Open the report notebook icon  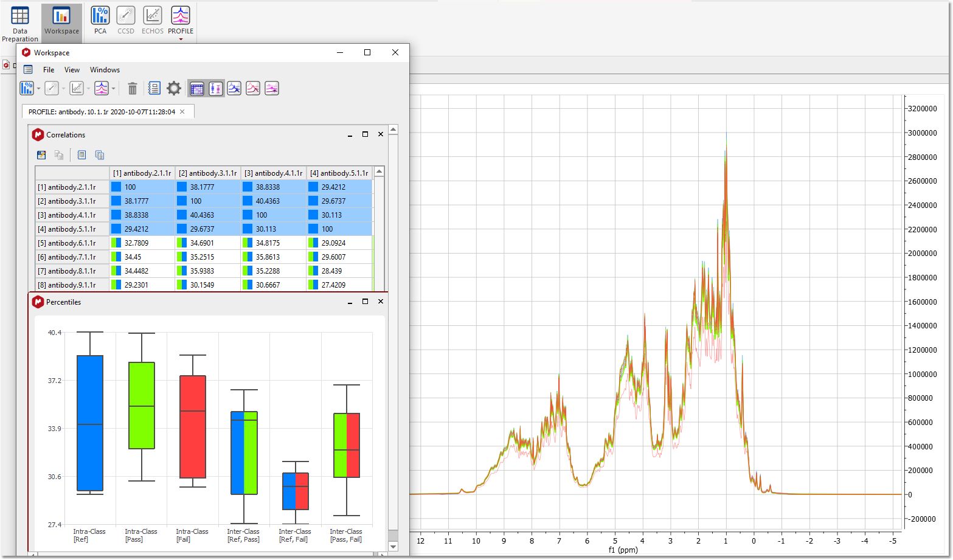(x=154, y=89)
